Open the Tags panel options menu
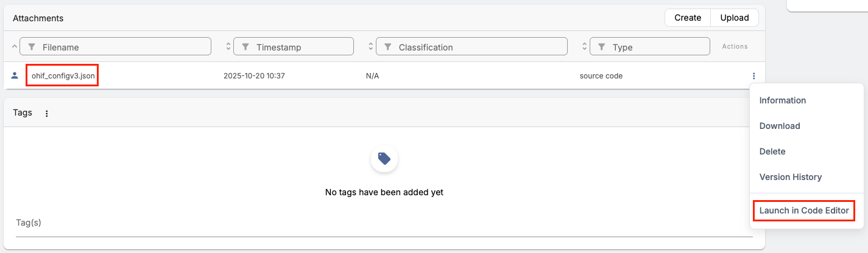868x253 pixels. [x=47, y=113]
